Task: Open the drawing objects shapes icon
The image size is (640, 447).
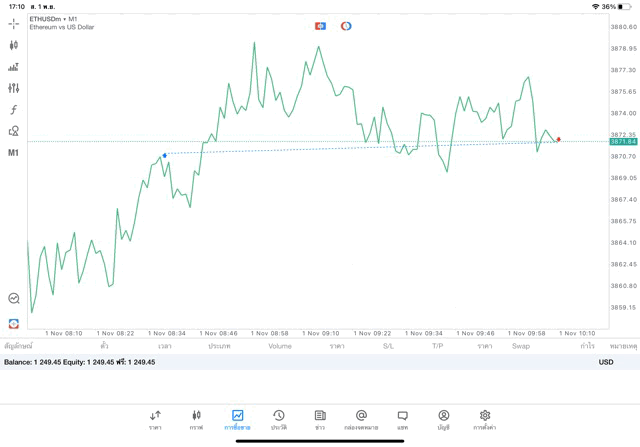Action: (14, 131)
